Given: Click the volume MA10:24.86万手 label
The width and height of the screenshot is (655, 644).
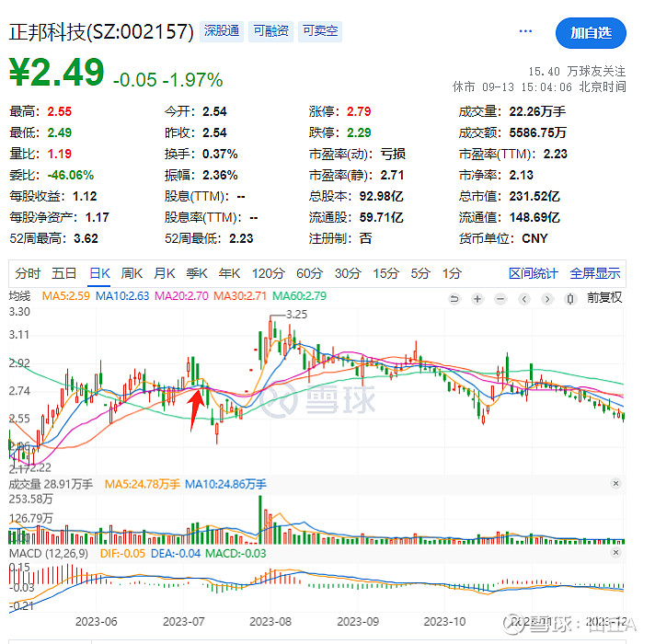Looking at the screenshot, I should (225, 485).
